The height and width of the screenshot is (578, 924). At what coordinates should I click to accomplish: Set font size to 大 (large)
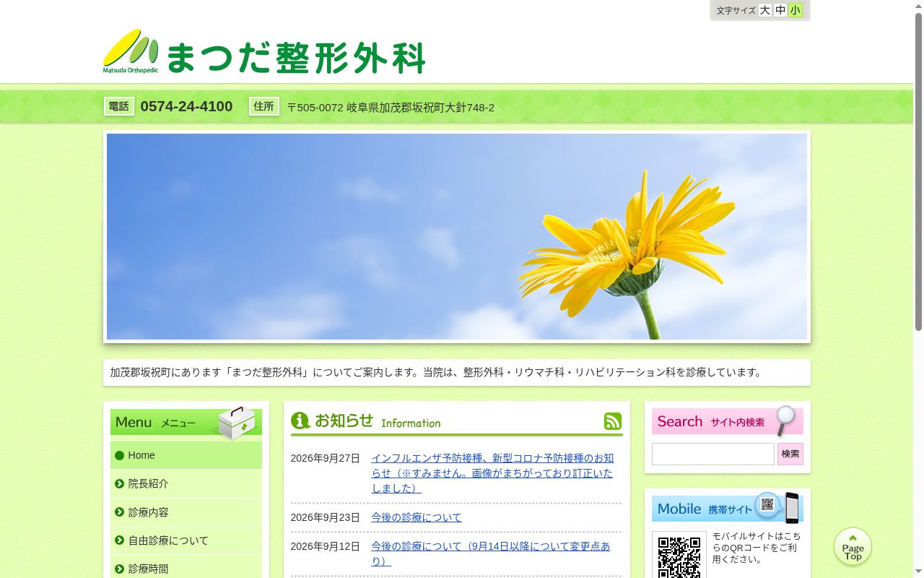pos(765,10)
